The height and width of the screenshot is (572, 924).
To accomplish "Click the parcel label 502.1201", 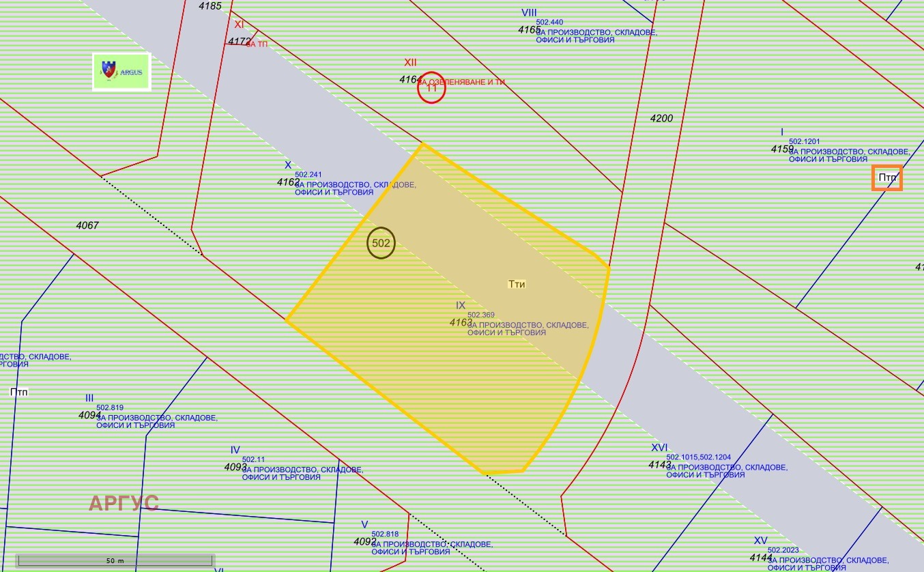I will [x=805, y=142].
